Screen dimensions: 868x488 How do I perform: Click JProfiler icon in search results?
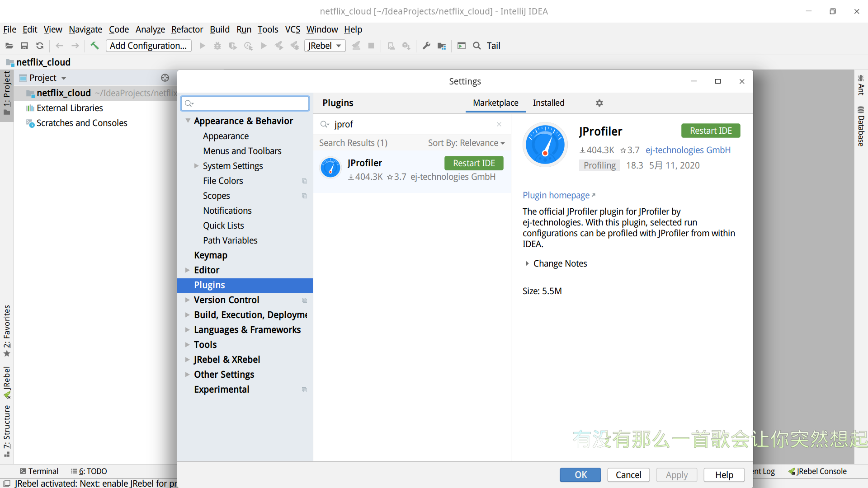coord(330,168)
